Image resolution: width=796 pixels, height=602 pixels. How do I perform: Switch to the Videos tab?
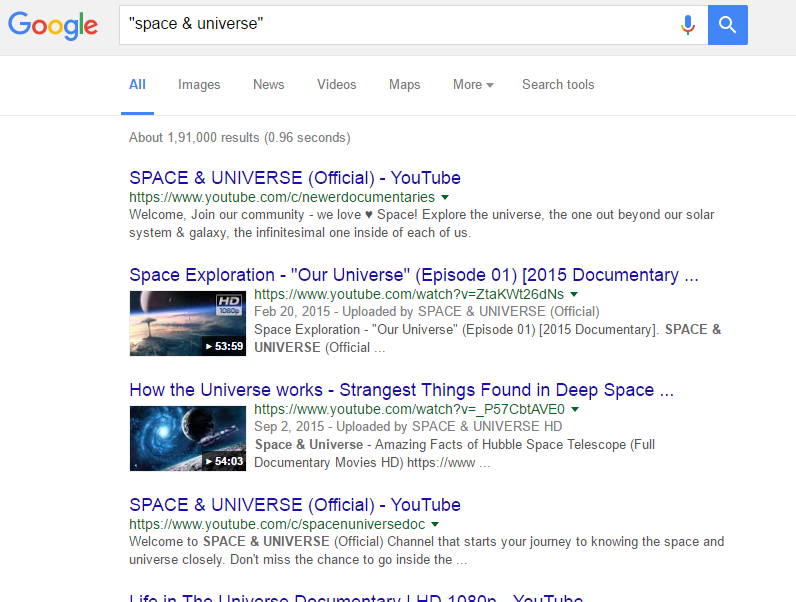coord(337,84)
